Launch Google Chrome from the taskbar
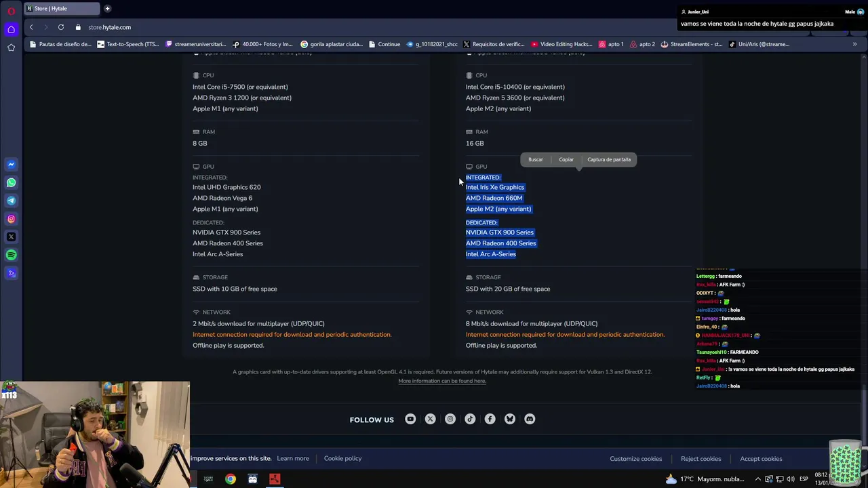Screen dimensions: 868x488 click(231, 479)
